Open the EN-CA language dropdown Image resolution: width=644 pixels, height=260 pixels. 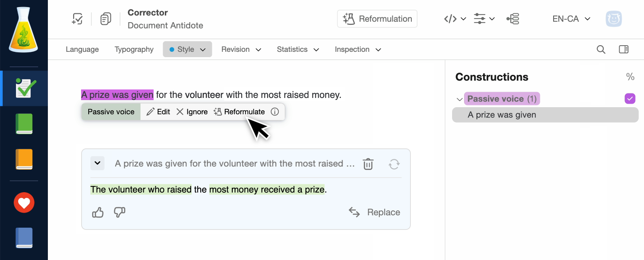coord(571,19)
